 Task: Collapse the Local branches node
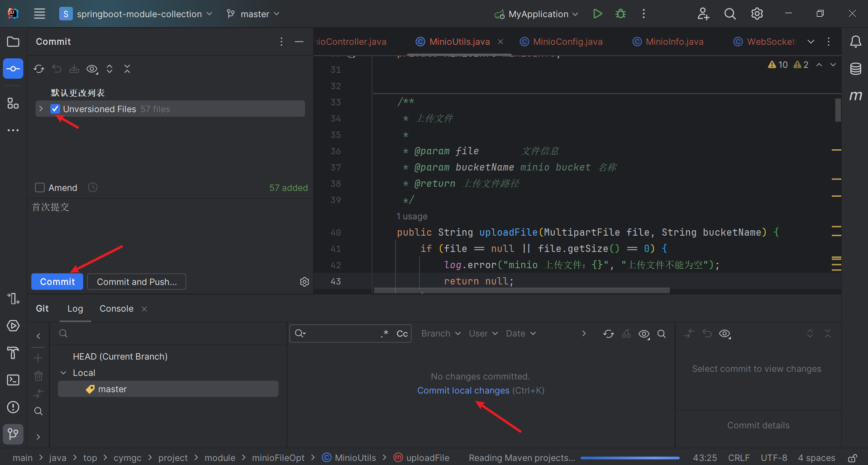[63, 373]
